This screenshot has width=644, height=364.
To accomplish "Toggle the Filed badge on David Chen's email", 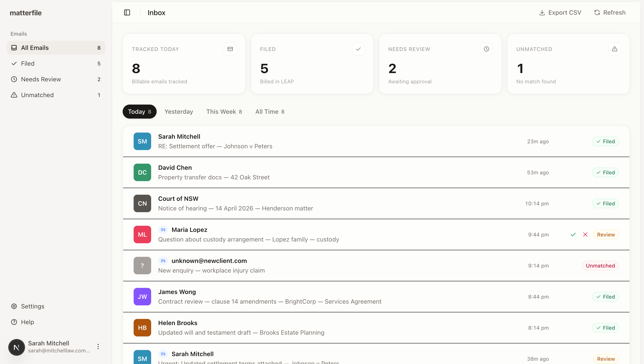I will point(605,172).
